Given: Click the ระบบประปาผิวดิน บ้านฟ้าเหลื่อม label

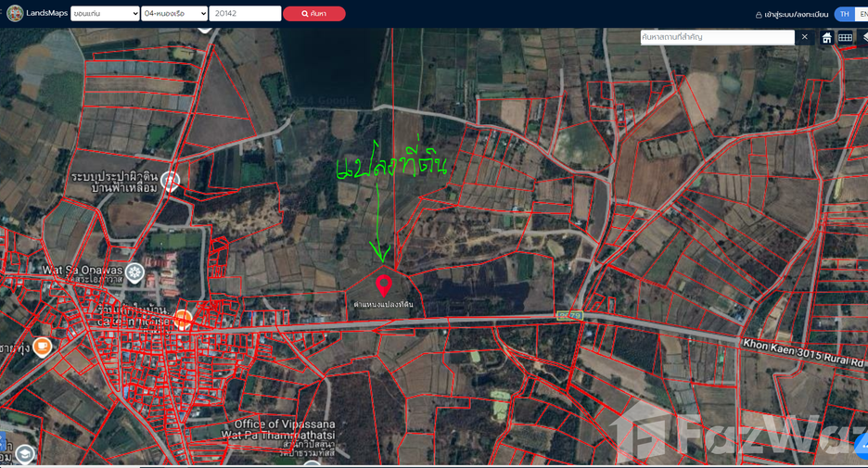Looking at the screenshot, I should point(114,182).
